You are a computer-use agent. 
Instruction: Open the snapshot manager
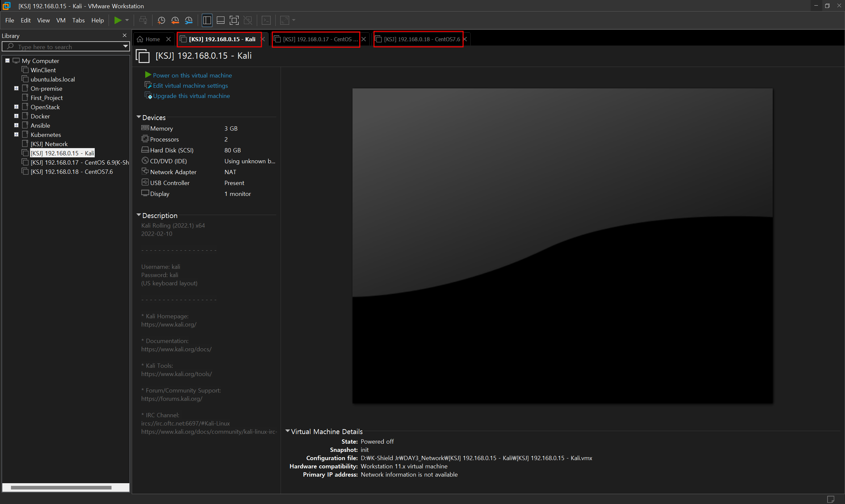[188, 20]
